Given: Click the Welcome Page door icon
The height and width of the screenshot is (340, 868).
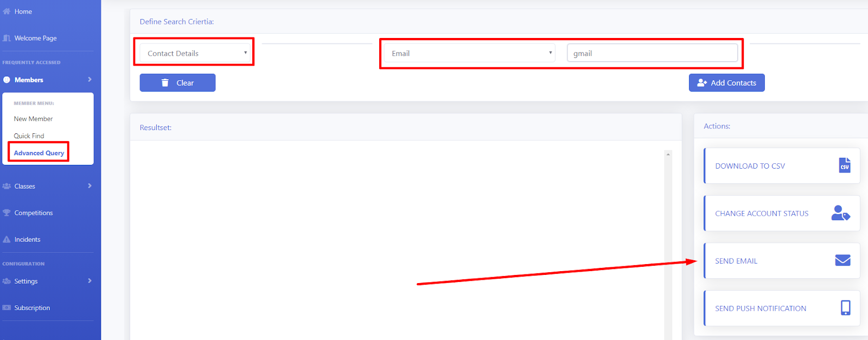Looking at the screenshot, I should click(x=7, y=38).
